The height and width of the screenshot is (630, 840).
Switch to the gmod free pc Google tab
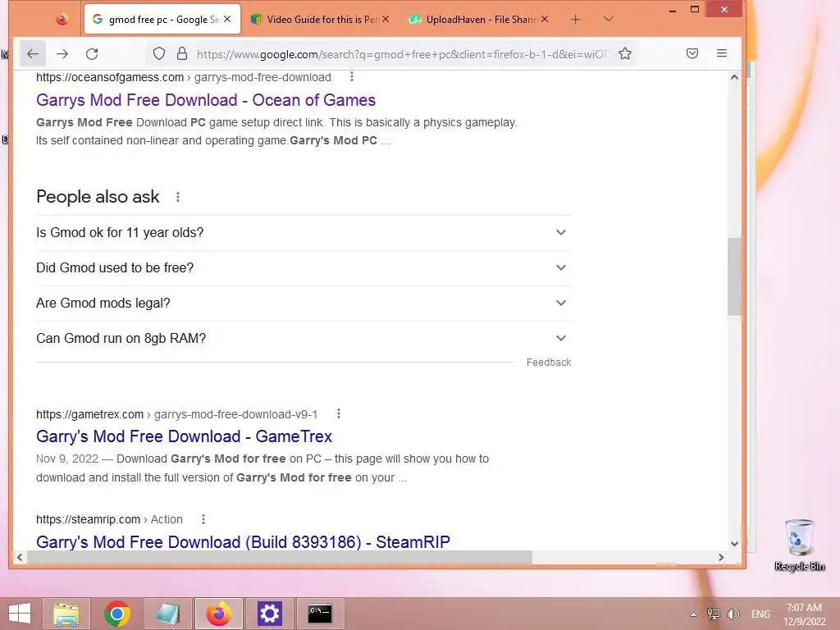pos(162,20)
